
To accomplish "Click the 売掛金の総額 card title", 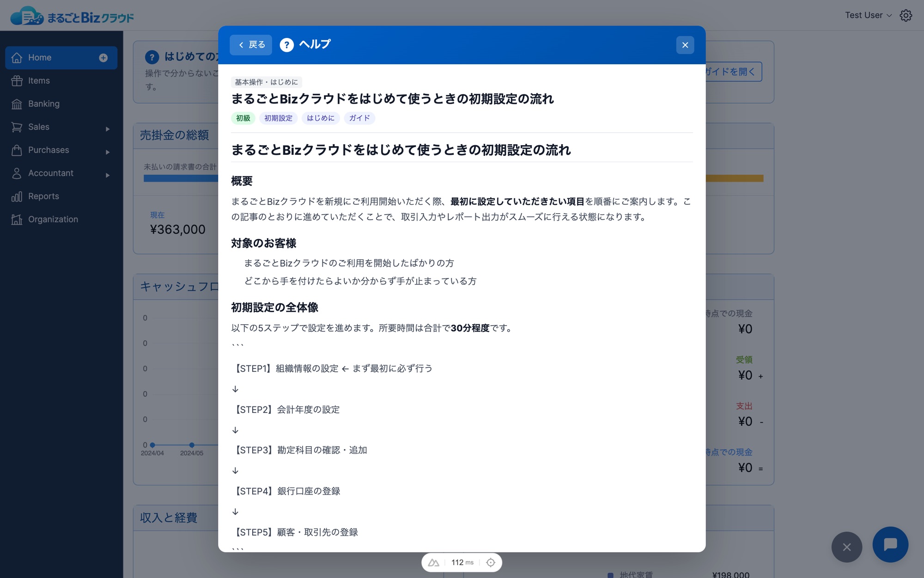I will click(x=175, y=135).
